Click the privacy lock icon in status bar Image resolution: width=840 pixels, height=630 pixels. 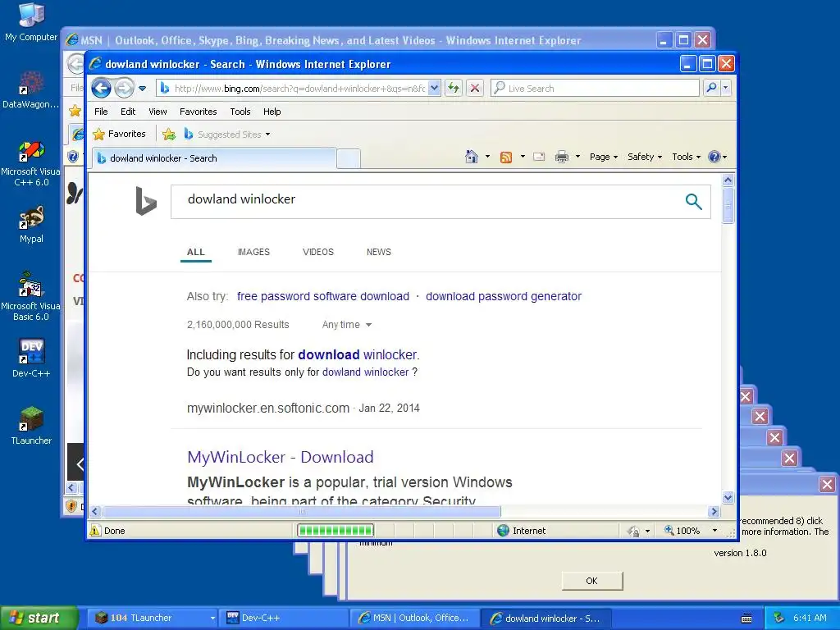pos(634,531)
